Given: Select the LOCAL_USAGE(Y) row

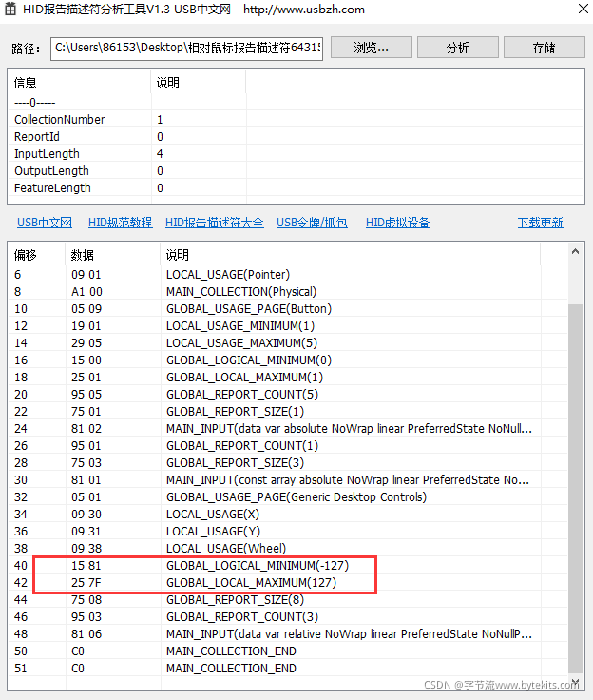Looking at the screenshot, I should pos(288,532).
